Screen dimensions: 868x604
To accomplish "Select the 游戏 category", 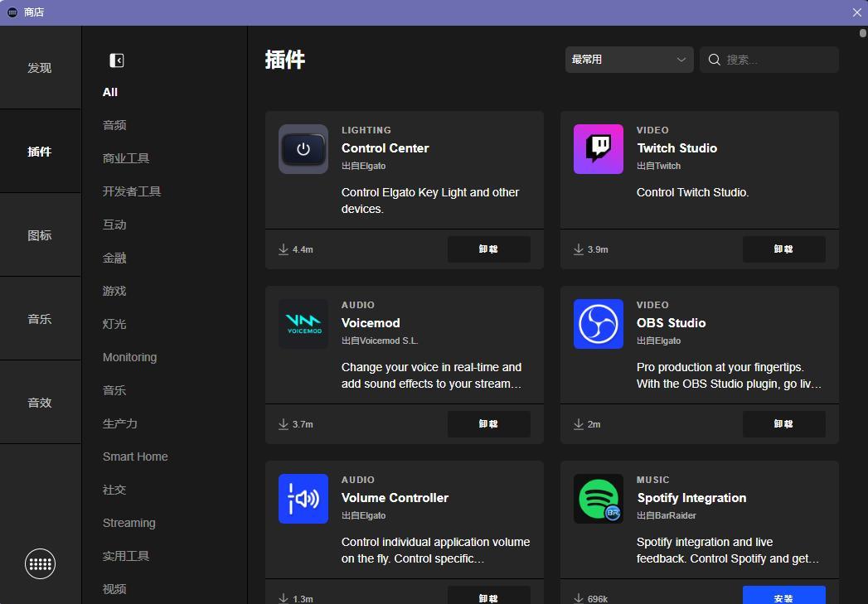I will pos(114,291).
